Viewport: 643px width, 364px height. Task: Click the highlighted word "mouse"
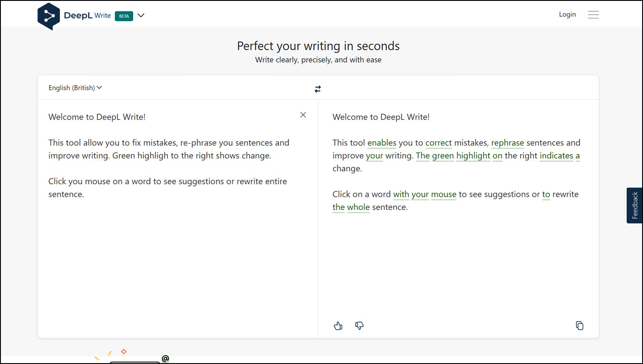coord(444,194)
